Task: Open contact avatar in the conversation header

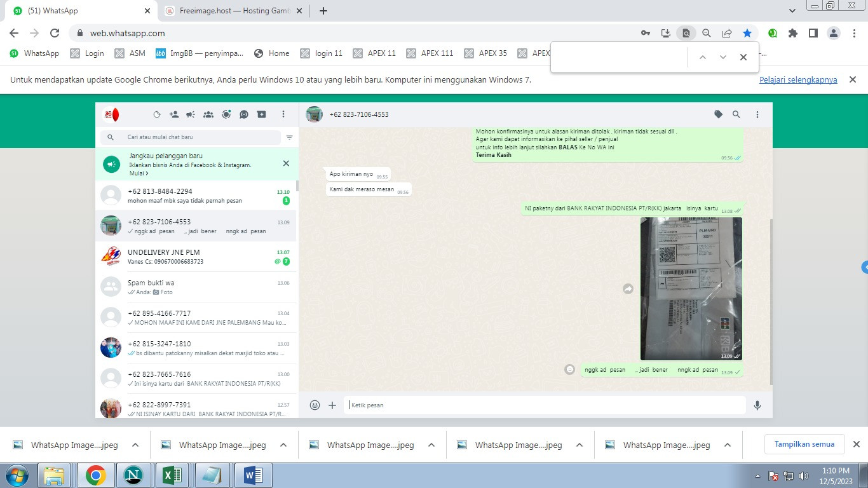Action: [314, 114]
